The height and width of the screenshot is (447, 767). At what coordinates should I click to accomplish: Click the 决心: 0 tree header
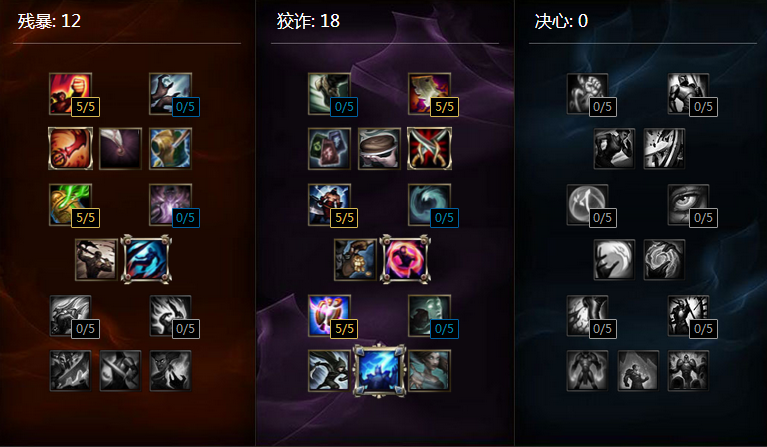coord(561,21)
